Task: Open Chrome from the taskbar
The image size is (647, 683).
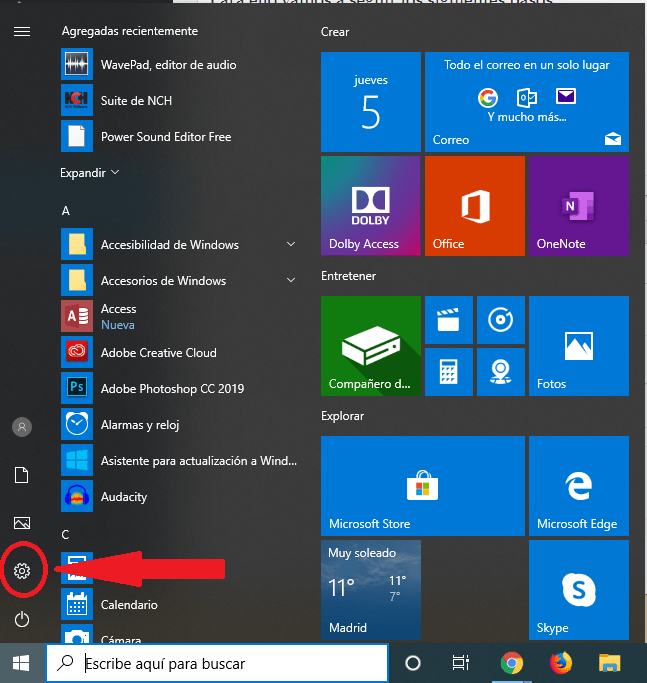Action: (512, 663)
